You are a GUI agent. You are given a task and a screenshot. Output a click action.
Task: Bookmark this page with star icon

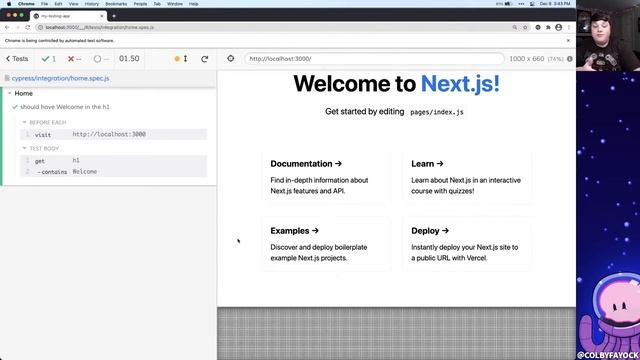(525, 27)
